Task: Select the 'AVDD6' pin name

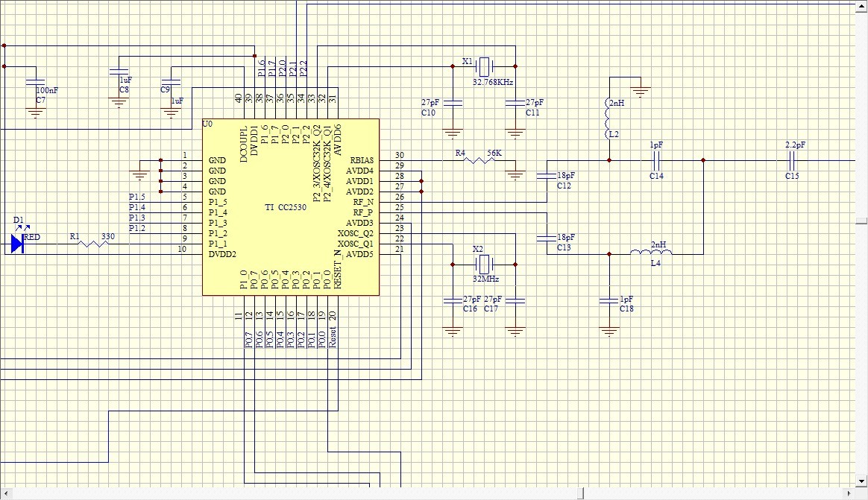Action: tap(338, 140)
